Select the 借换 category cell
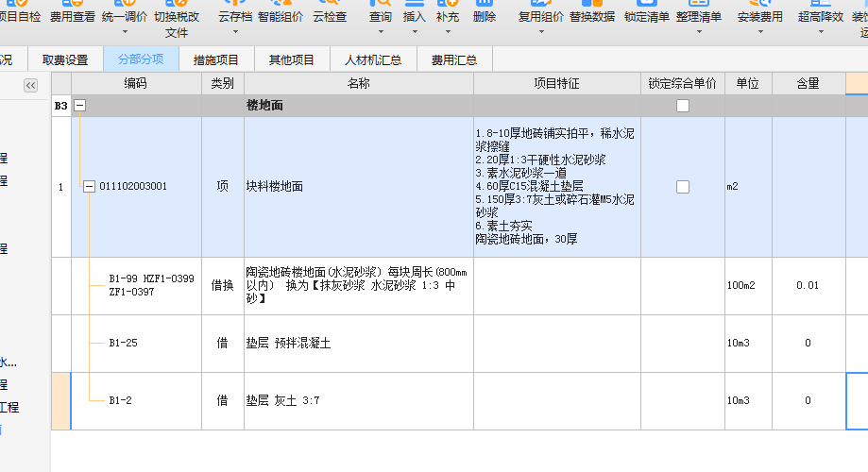 click(223, 285)
